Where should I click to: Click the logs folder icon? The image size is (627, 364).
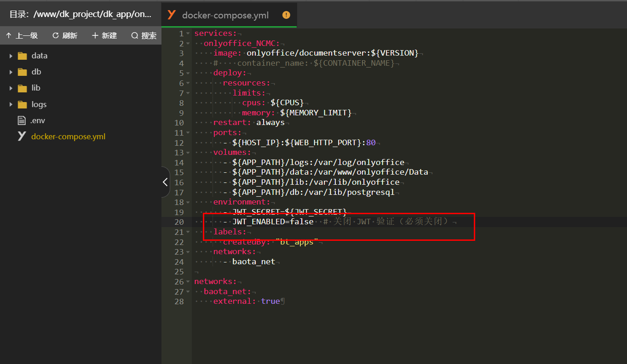pyautogui.click(x=23, y=104)
